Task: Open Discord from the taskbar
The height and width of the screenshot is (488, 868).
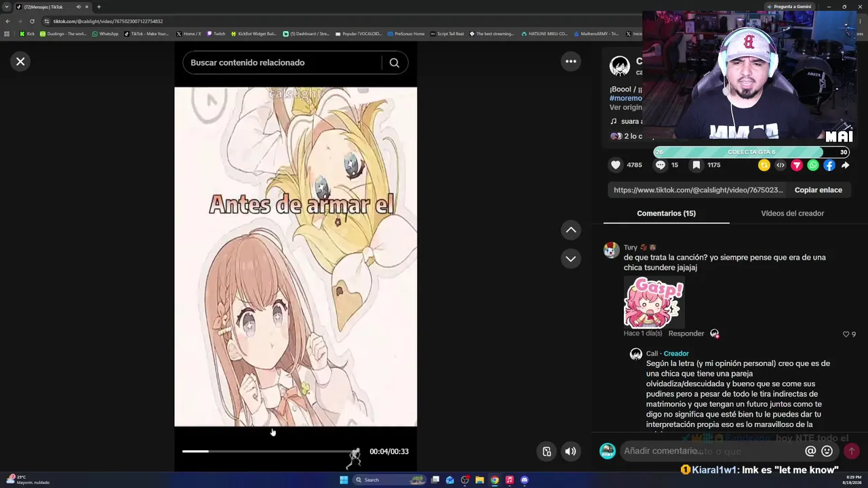Action: point(524,480)
